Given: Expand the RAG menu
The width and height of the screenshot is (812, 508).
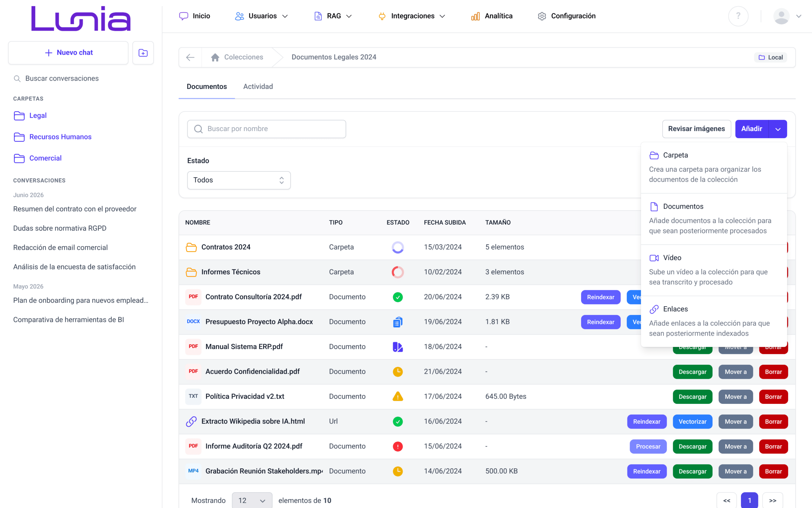Looking at the screenshot, I should pyautogui.click(x=333, y=16).
